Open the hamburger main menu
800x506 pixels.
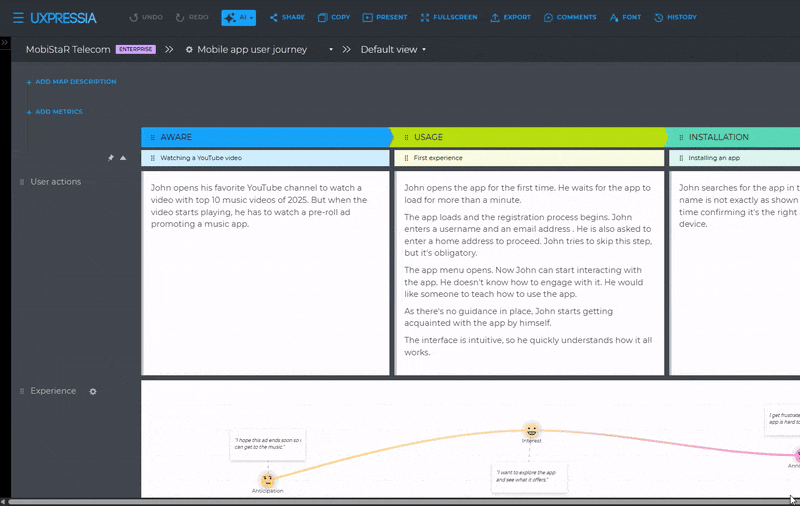[x=18, y=18]
